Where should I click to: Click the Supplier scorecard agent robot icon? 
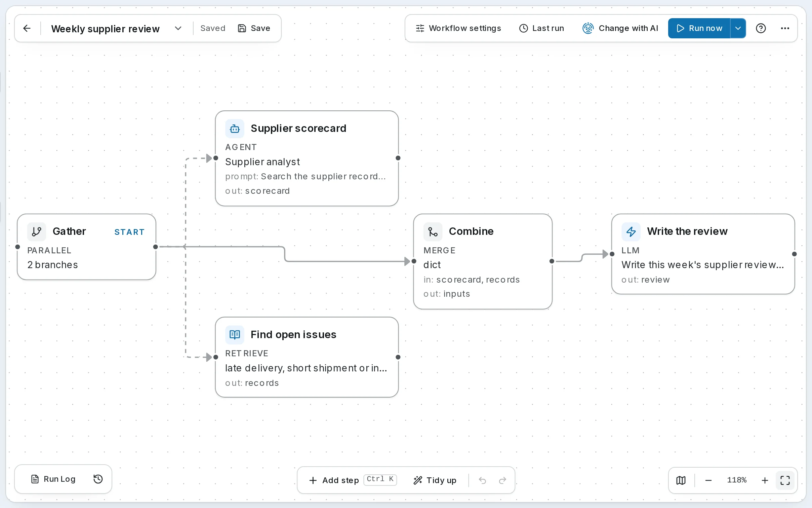point(235,129)
